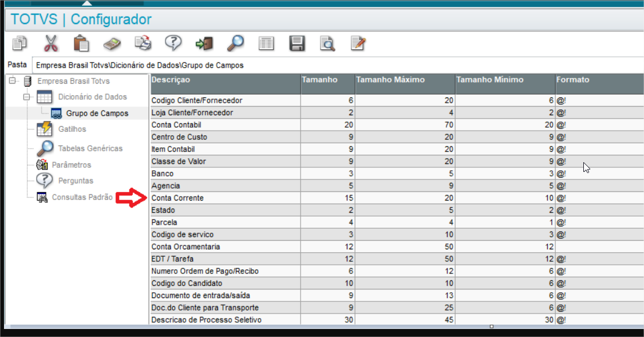The width and height of the screenshot is (644, 337).
Task: Select Documento de entrada/saída row
Action: (x=397, y=296)
